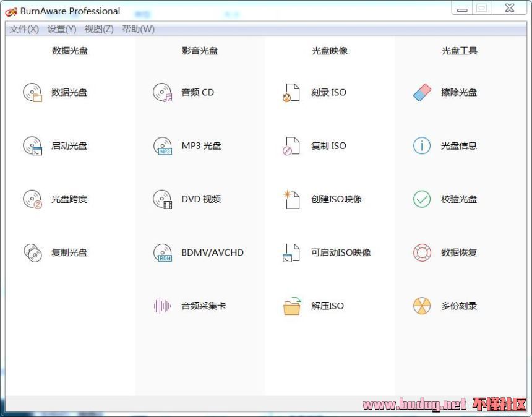The image size is (532, 417).
Task: Click the 光盘跨度 text label
Action: click(69, 199)
